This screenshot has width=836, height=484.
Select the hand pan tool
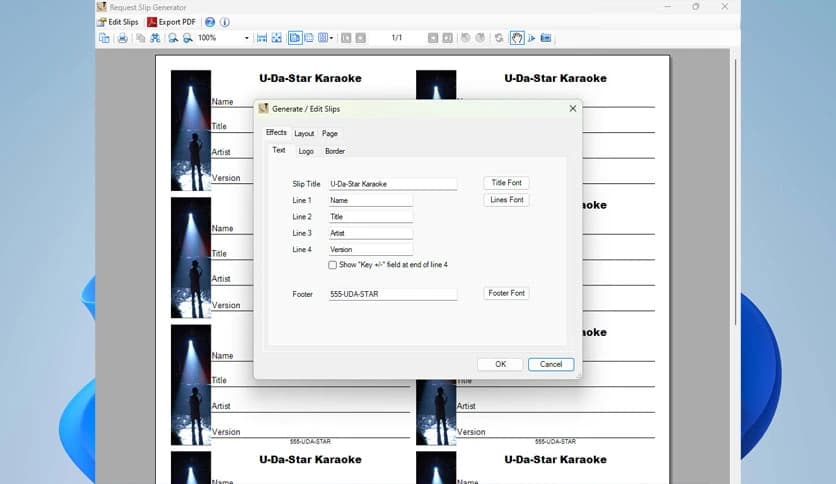[517, 38]
